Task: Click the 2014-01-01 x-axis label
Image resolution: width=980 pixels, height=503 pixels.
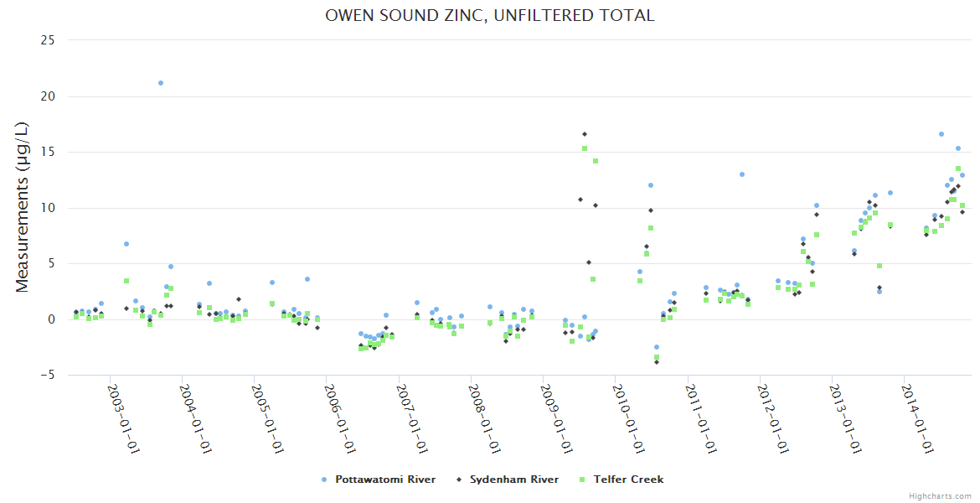Action: pos(916,417)
